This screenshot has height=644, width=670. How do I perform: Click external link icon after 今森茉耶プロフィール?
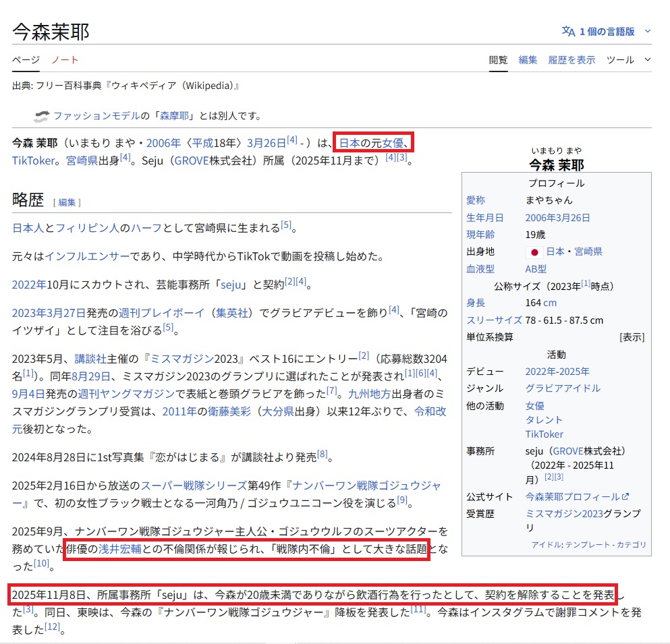[625, 496]
